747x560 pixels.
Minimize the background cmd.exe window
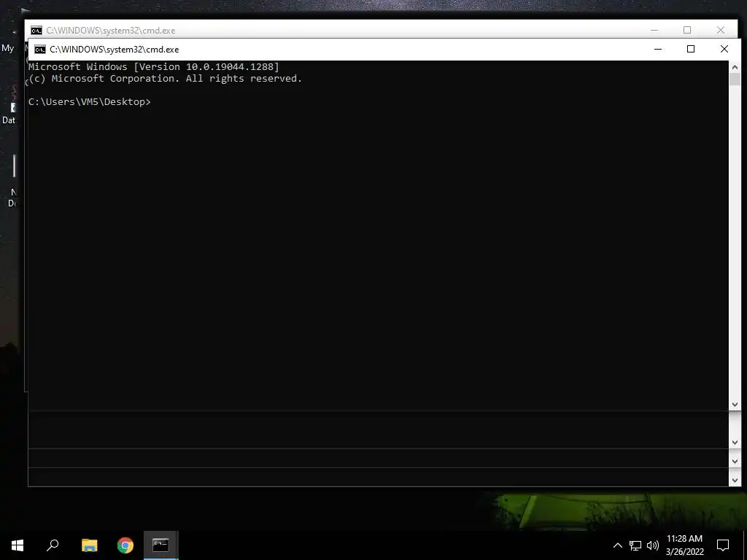pyautogui.click(x=654, y=30)
